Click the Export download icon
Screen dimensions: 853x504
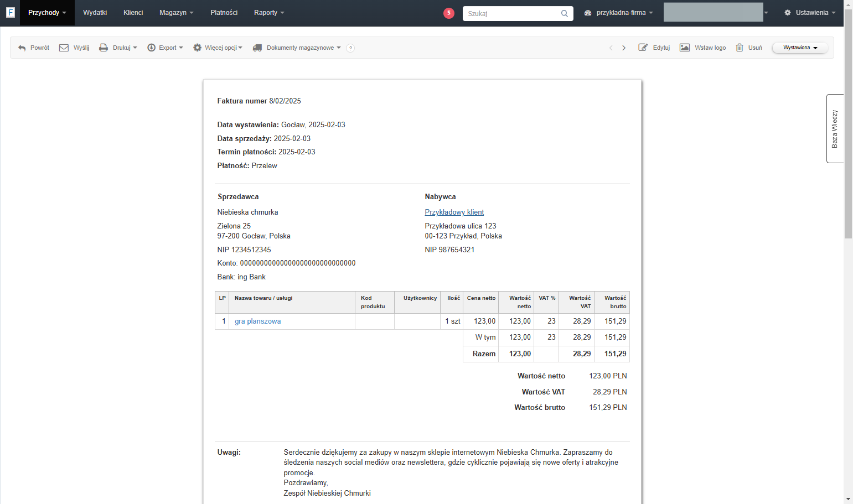151,48
